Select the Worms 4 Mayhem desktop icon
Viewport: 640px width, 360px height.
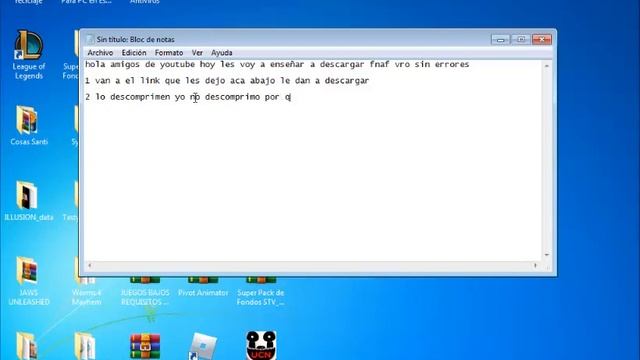coord(87,291)
